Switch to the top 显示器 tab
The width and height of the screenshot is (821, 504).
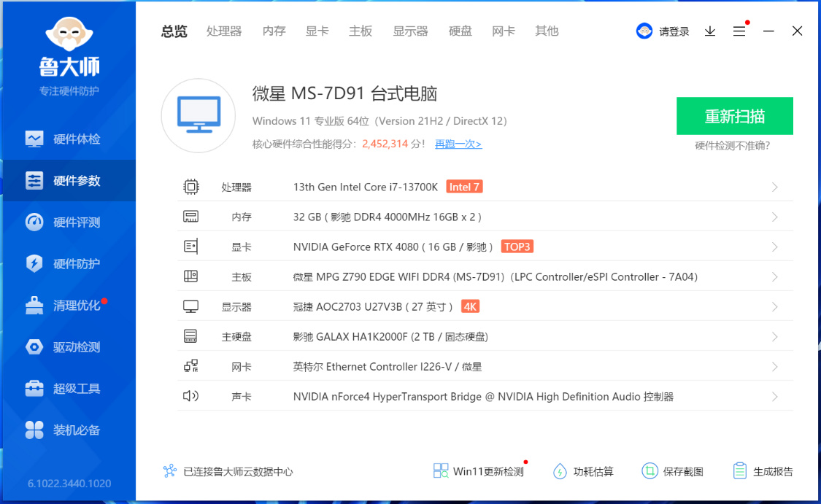[x=410, y=31]
